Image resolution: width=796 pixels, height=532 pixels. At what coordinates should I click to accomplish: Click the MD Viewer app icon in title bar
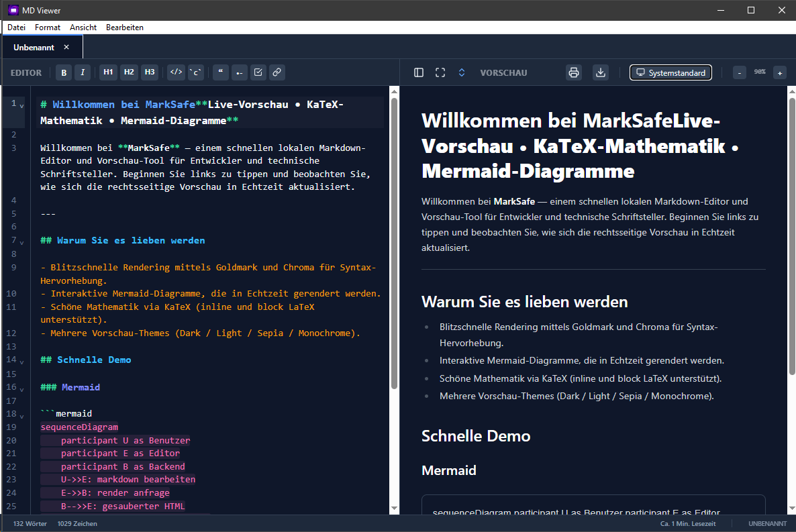click(x=13, y=10)
